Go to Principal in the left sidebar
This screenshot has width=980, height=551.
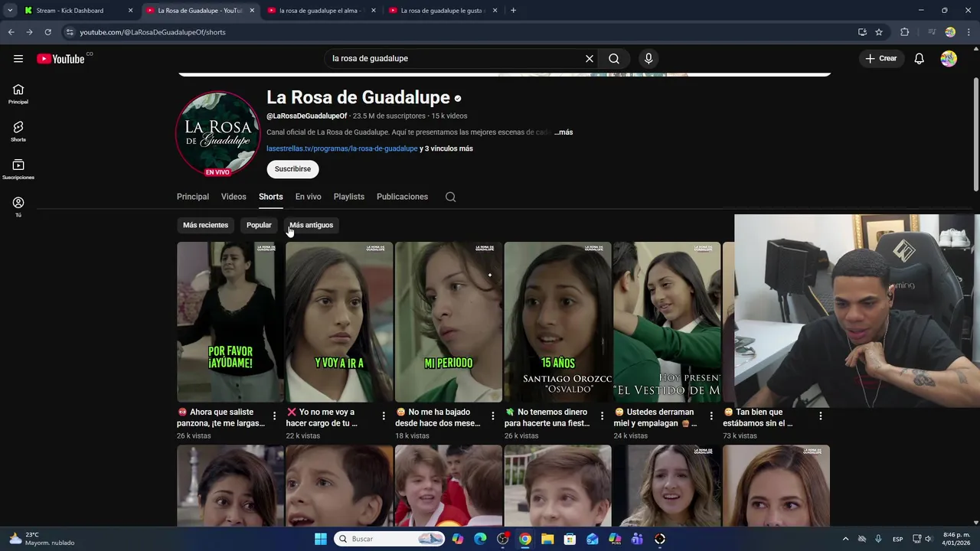point(18,94)
